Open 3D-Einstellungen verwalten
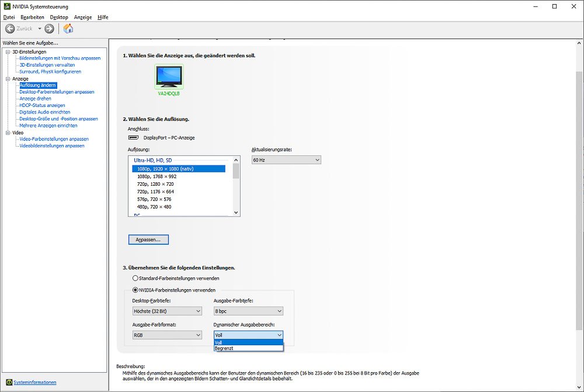Viewport: 584px width, 392px height. (47, 65)
